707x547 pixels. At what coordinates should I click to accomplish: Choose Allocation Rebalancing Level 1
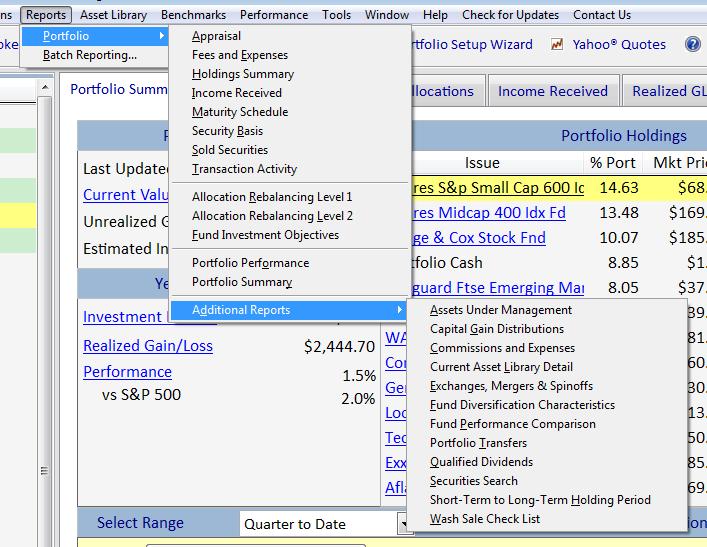click(272, 197)
